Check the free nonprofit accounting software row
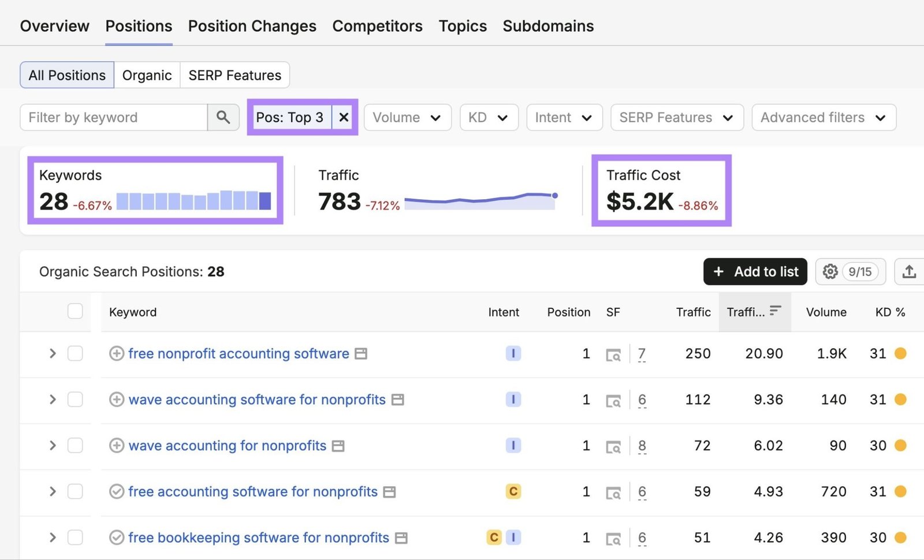The height and width of the screenshot is (560, 924). 75,353
